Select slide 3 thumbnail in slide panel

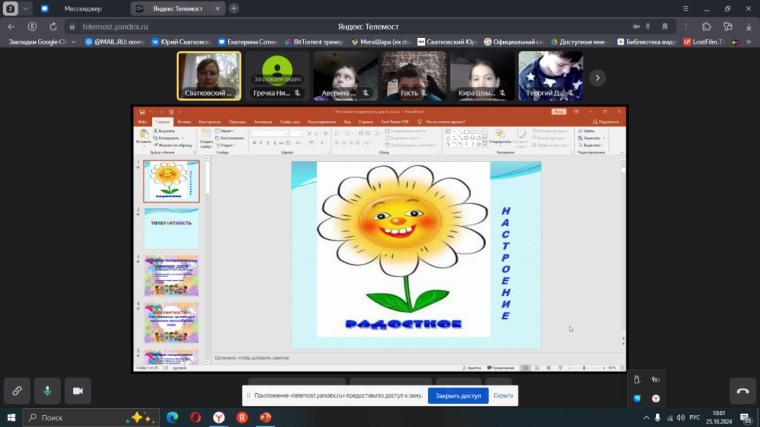point(171,275)
